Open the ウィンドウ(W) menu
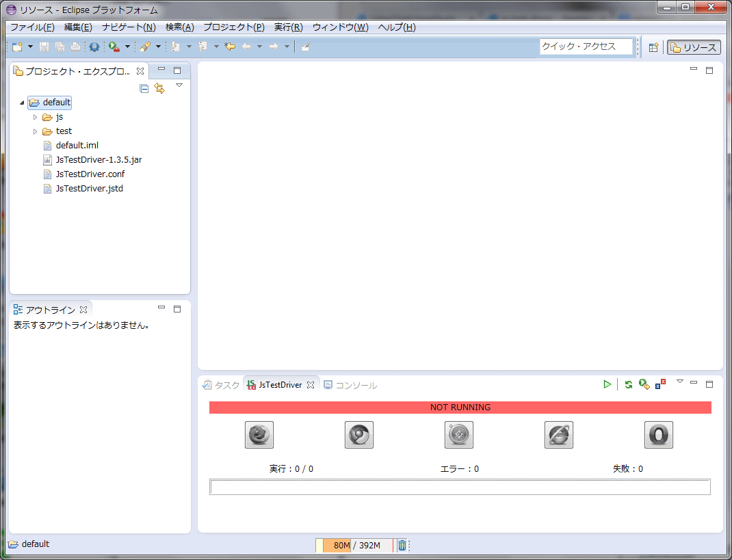The image size is (732, 560). point(340,27)
